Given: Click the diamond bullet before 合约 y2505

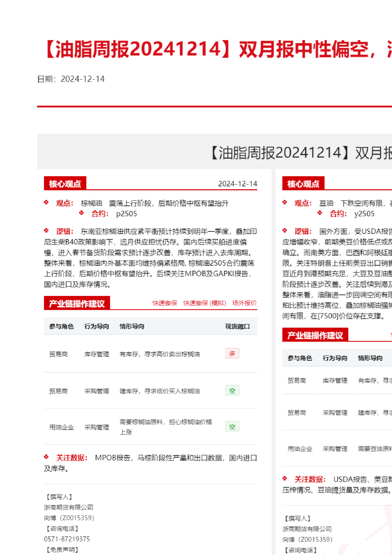Looking at the screenshot, I should [x=320, y=213].
